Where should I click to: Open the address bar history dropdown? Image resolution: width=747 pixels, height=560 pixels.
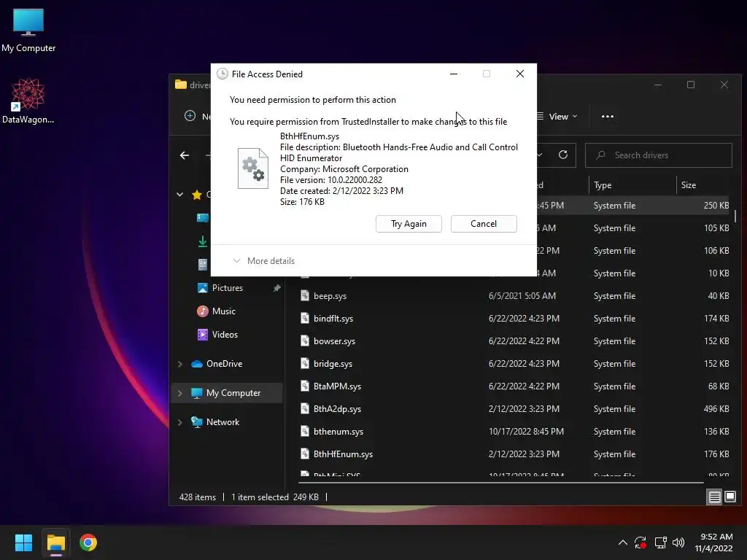(540, 155)
